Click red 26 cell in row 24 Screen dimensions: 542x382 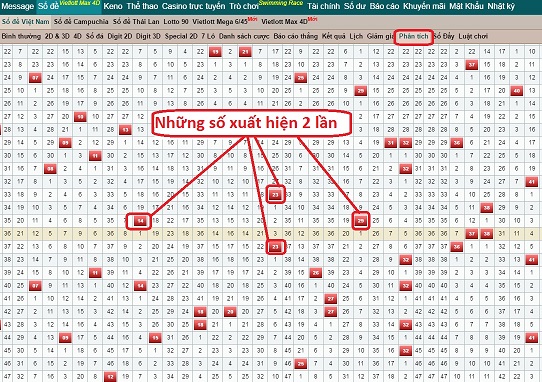click(x=301, y=78)
